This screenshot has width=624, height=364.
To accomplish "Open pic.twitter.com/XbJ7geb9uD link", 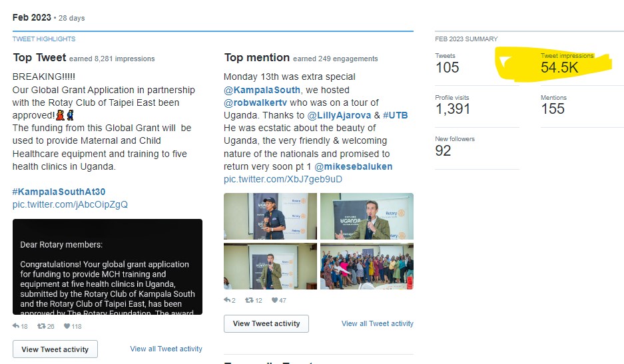I will click(283, 179).
